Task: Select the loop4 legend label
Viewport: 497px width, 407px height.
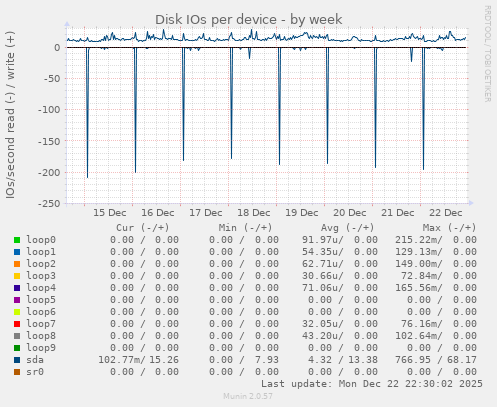Action: tap(41, 288)
